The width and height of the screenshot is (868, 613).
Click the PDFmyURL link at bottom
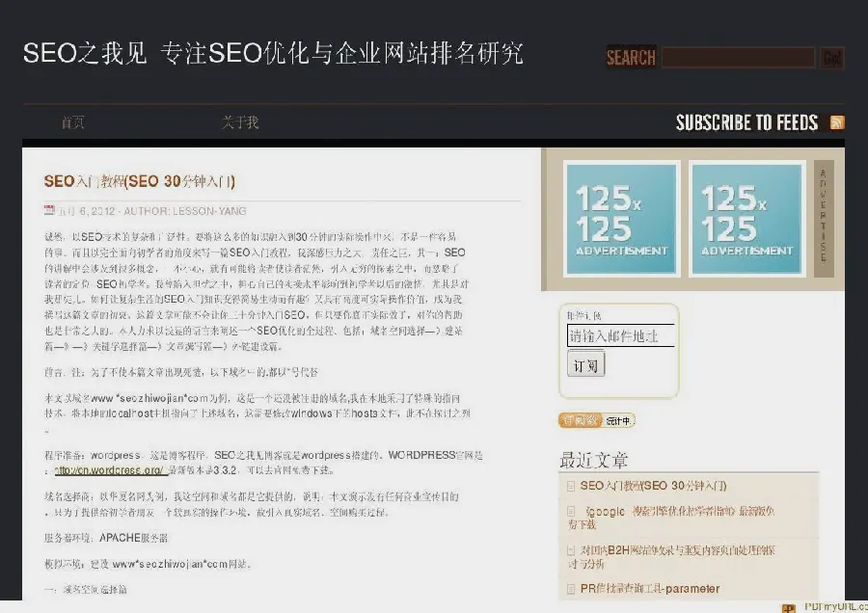click(x=835, y=607)
